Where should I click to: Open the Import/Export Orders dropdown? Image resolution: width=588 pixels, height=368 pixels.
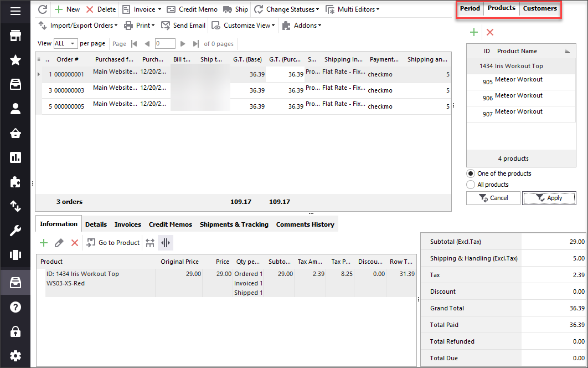[x=78, y=25]
